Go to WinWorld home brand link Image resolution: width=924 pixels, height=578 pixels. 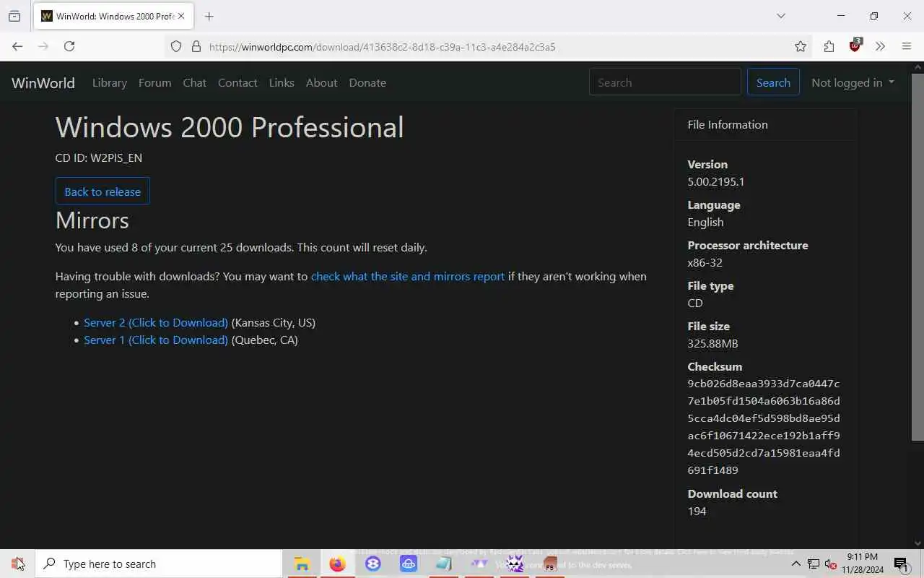click(x=43, y=82)
